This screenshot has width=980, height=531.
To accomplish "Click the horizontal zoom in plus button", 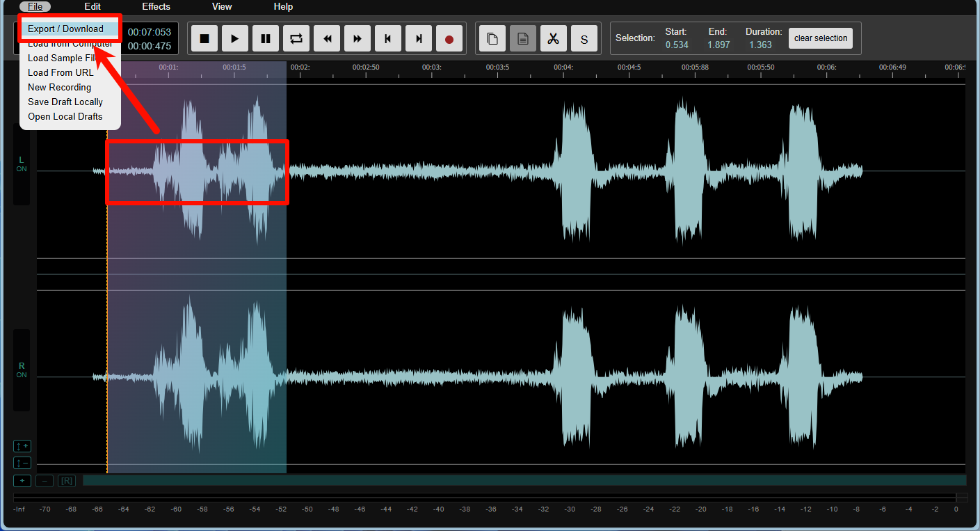I will click(22, 481).
